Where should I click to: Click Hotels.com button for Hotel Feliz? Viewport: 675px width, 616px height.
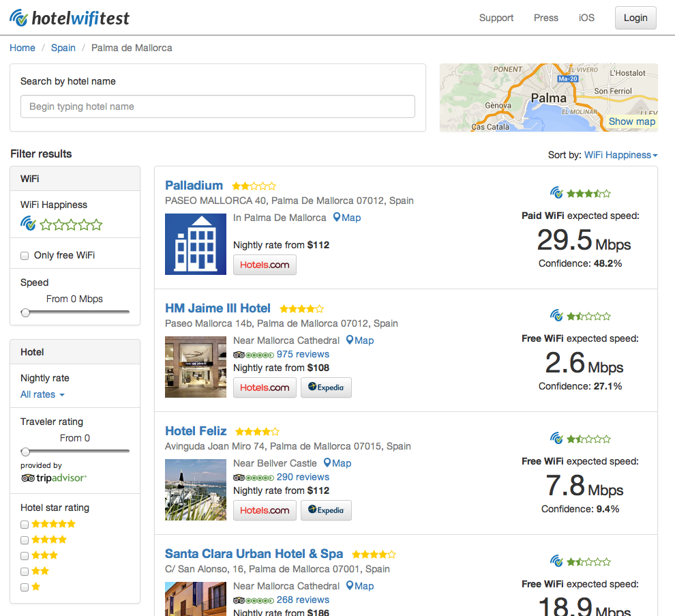pyautogui.click(x=265, y=510)
